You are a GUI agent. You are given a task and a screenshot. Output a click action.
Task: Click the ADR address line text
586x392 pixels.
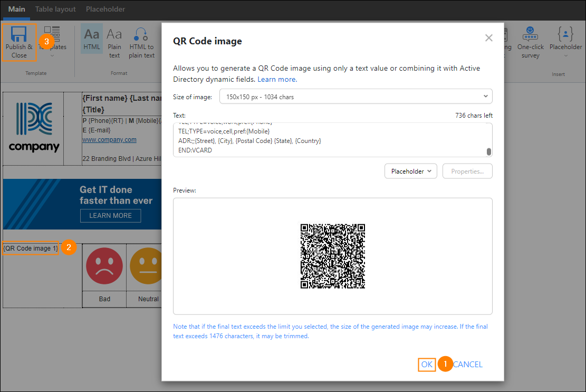(x=249, y=141)
